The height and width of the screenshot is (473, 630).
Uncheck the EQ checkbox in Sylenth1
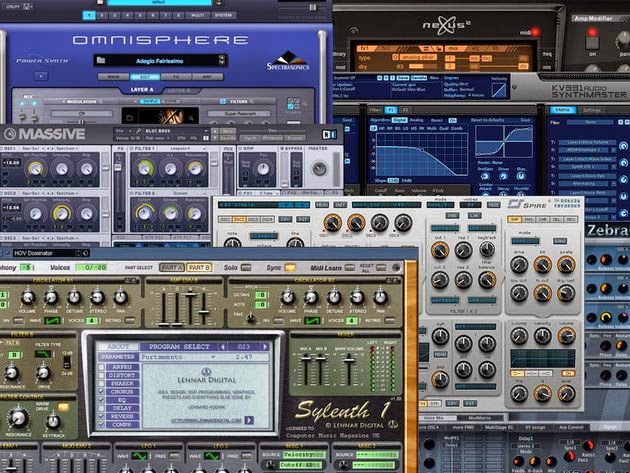coord(101,400)
